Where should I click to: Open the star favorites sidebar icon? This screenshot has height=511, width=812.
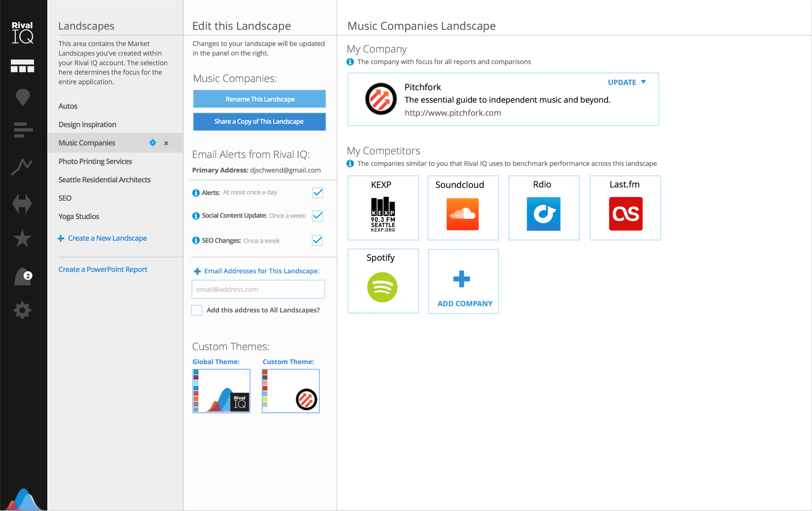click(x=22, y=238)
